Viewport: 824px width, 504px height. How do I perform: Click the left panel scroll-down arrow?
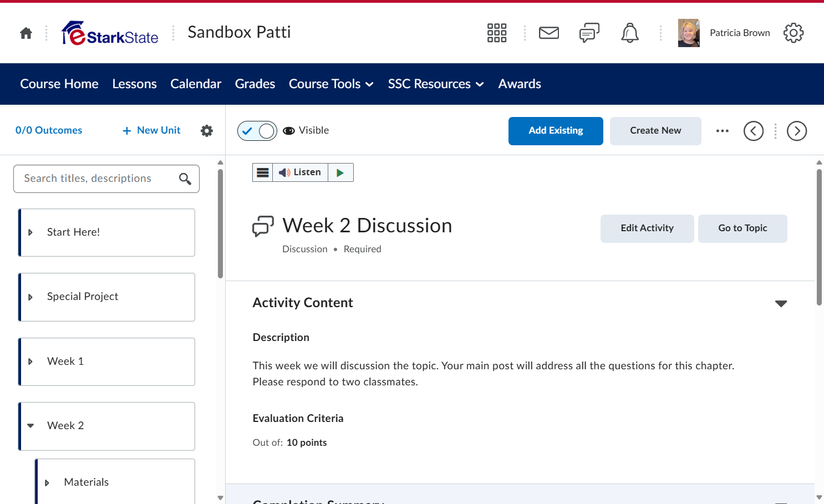point(220,498)
